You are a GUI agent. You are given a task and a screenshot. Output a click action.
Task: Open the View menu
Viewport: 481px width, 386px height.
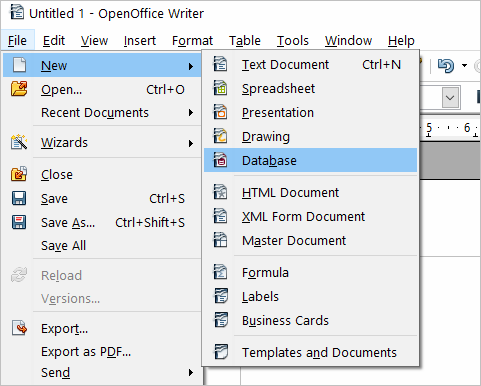(94, 41)
